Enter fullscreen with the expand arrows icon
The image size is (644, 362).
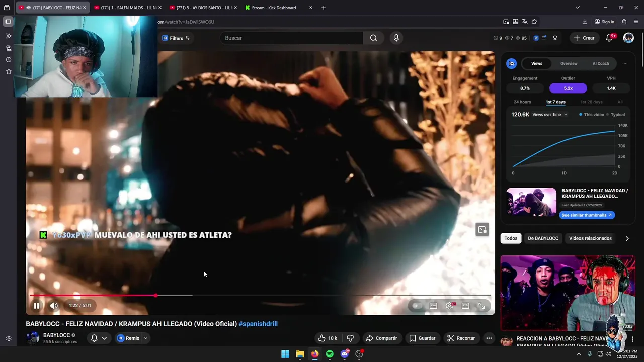click(x=481, y=306)
